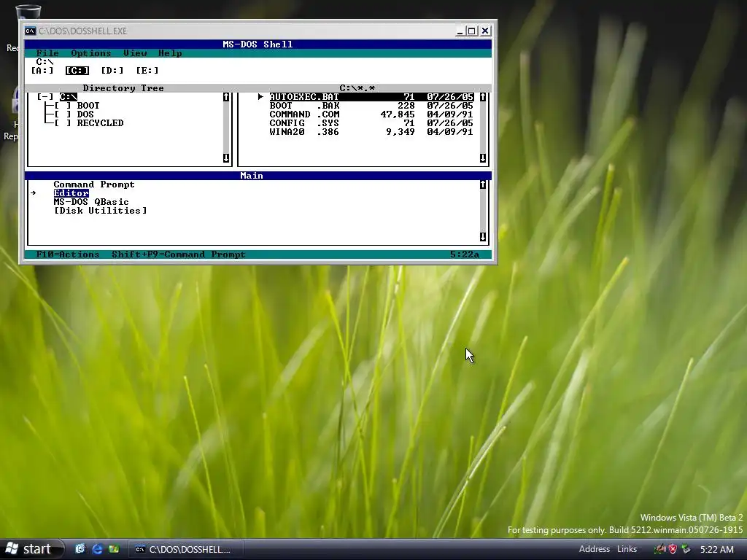Click the DOSSHELL taskbar button
This screenshot has width=747, height=560.
coord(186,549)
